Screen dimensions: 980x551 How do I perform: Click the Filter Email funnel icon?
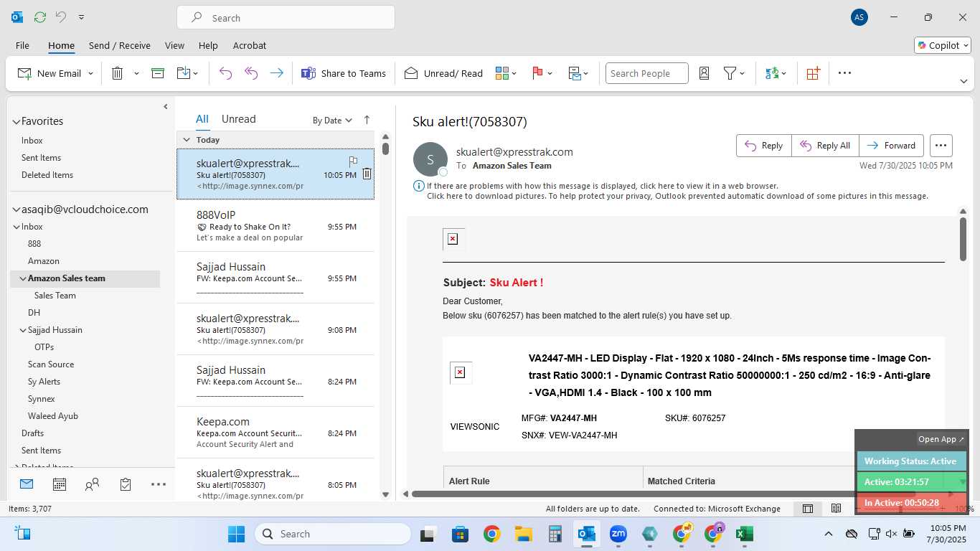tap(730, 73)
